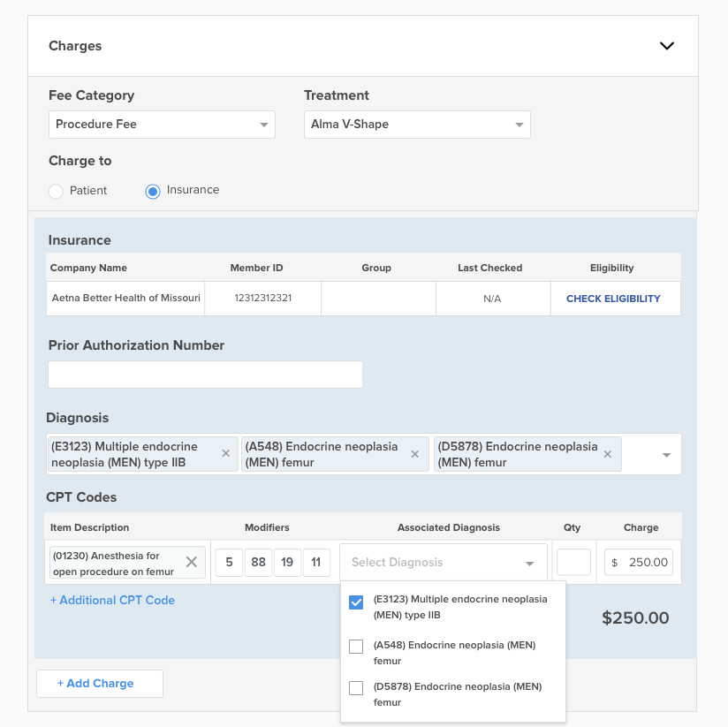Screen dimensions: 728x727
Task: Click the + Additional CPT Code link
Action: (112, 601)
